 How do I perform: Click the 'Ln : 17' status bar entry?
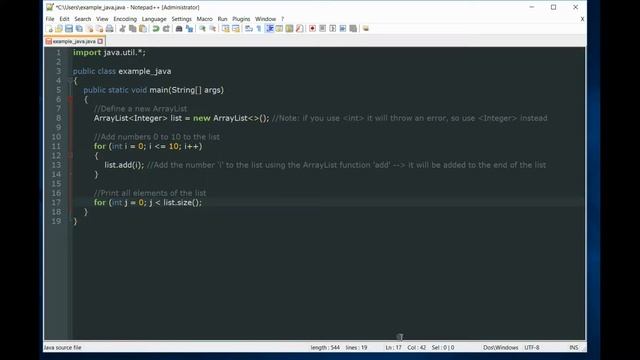[x=393, y=348]
